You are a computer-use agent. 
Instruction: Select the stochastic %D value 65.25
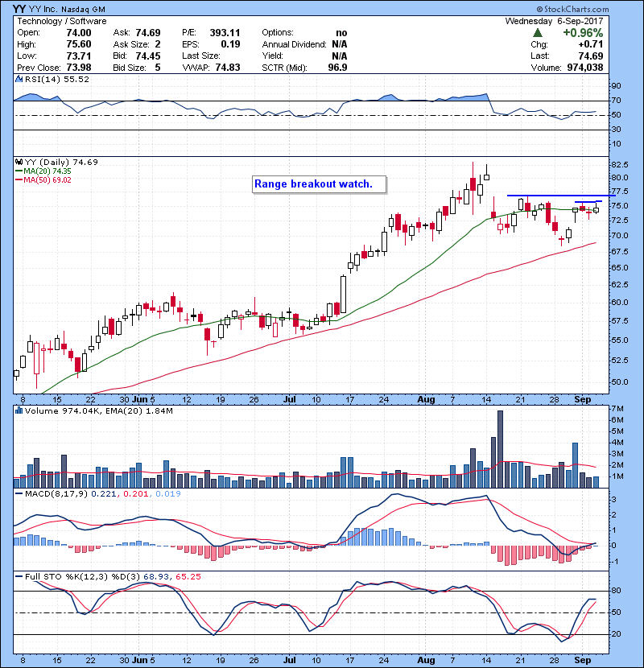188,577
